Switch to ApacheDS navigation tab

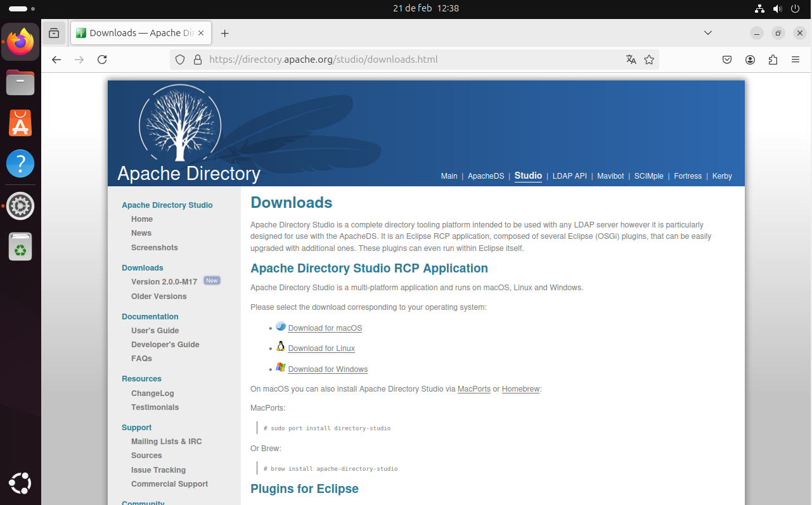(486, 176)
